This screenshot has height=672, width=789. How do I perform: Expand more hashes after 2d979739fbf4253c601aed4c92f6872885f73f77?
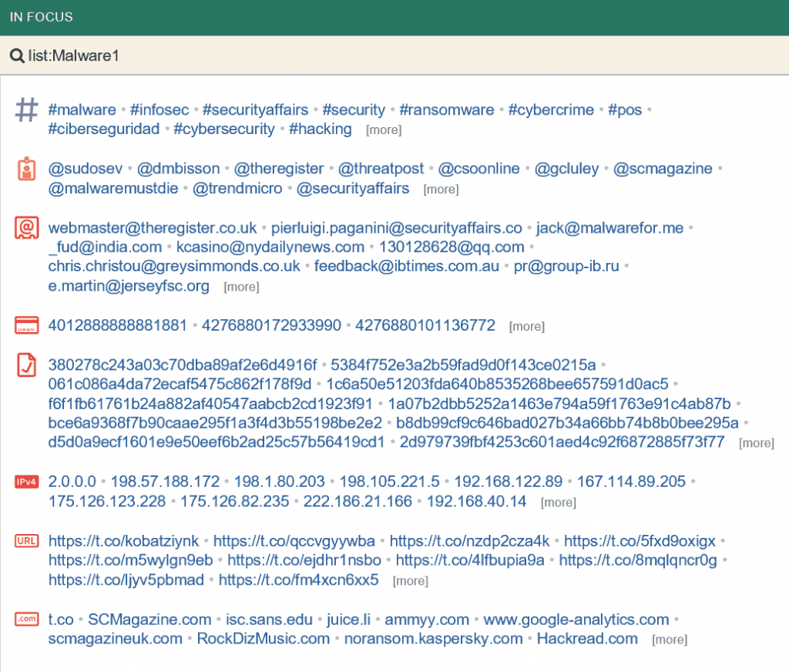pos(757,443)
